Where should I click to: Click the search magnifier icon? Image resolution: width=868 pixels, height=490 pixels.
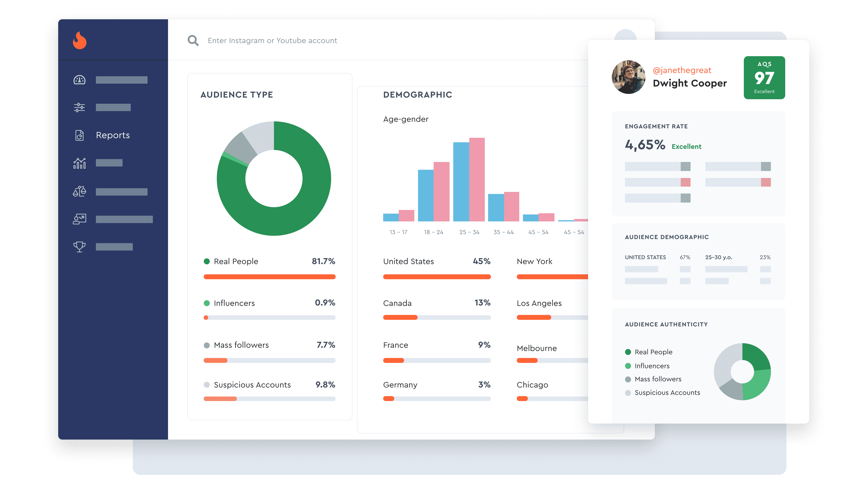[193, 40]
